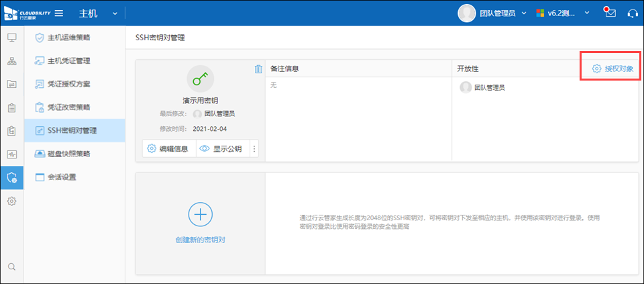Click the network topology icon in the left rail
The height and width of the screenshot is (284, 644).
tap(11, 61)
